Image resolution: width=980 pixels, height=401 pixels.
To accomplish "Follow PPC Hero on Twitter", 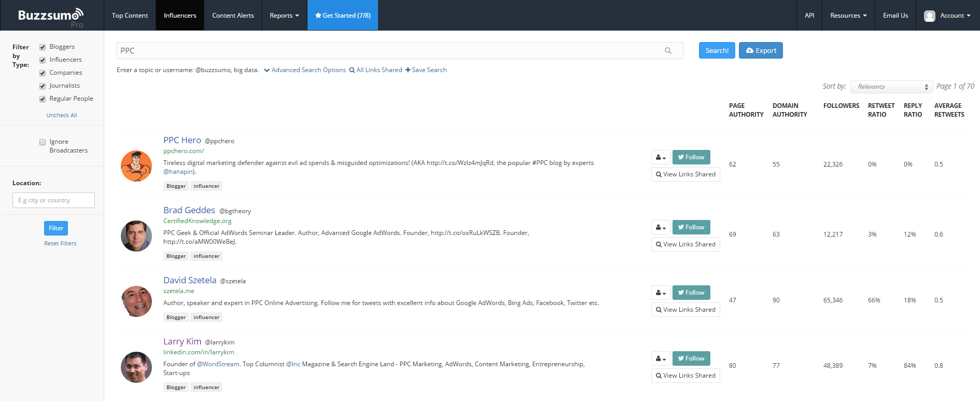I will pos(691,157).
